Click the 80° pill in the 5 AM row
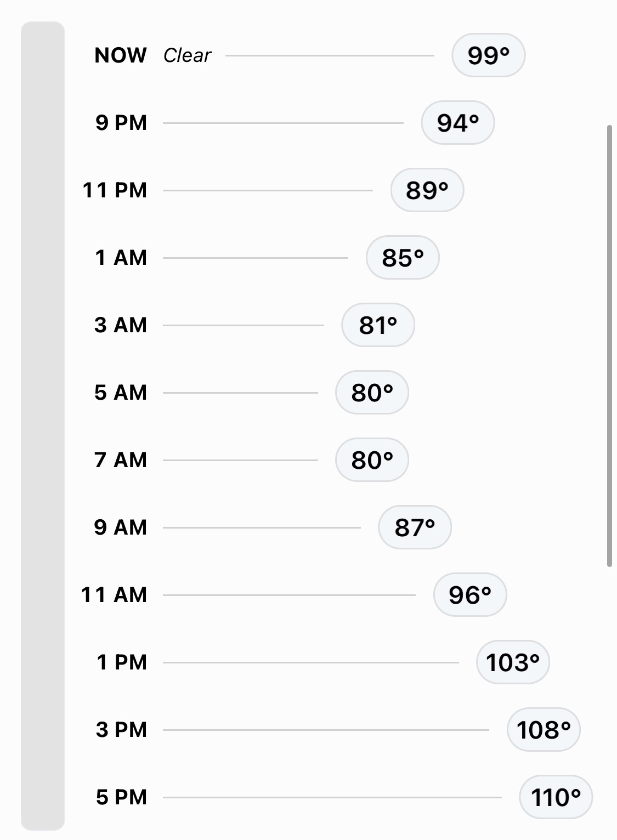Viewport: 617px width, 840px height. 372,393
